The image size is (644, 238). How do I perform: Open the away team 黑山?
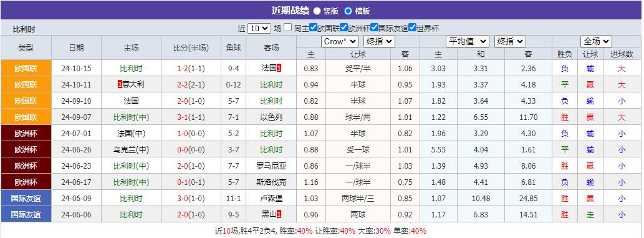[269, 214]
